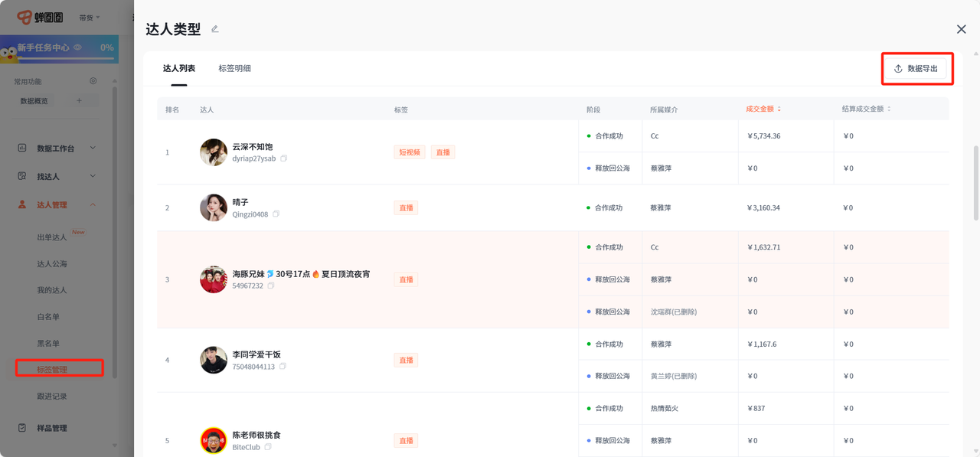Copy ID Qingzi0408 using copy icon

(276, 214)
